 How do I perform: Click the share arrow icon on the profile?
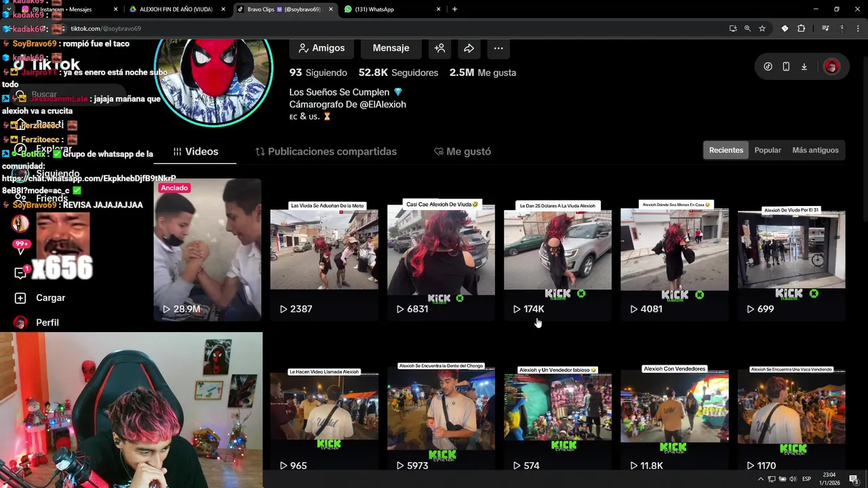469,48
